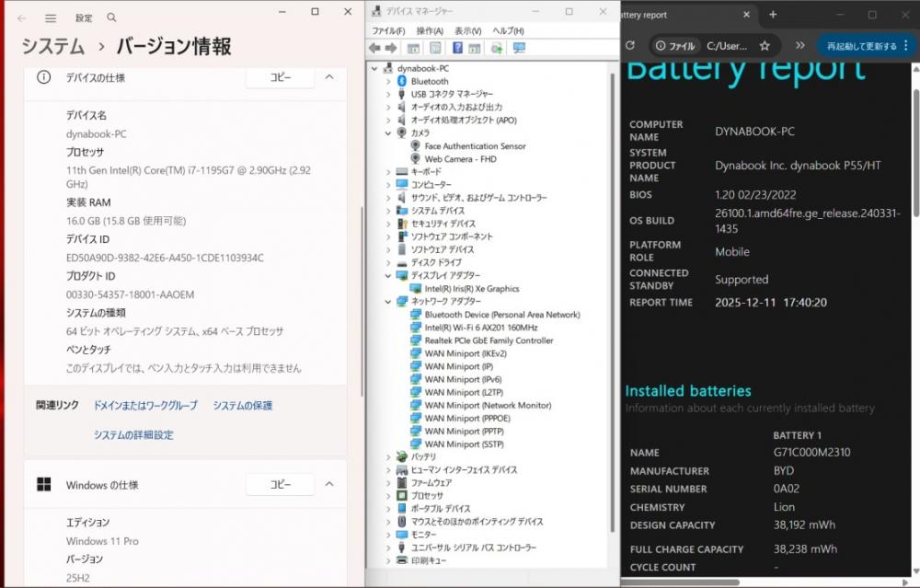
Task: Bookmark page with the star icon
Action: pos(765,45)
